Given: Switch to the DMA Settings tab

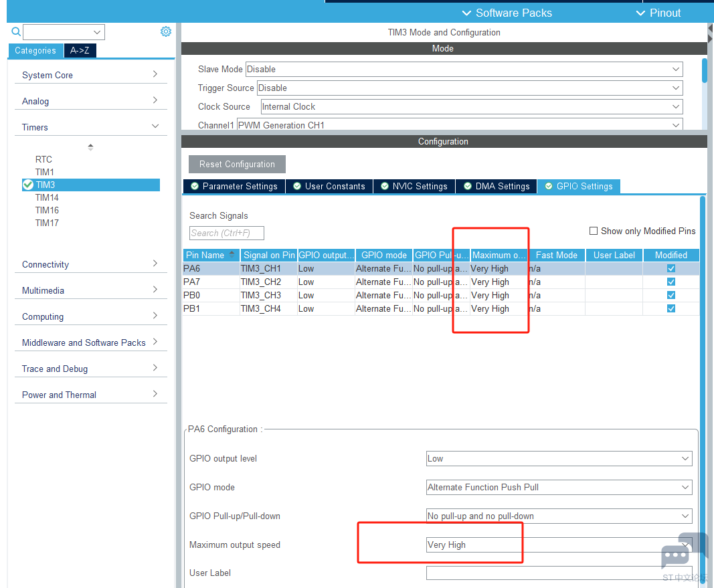Looking at the screenshot, I should tap(497, 186).
